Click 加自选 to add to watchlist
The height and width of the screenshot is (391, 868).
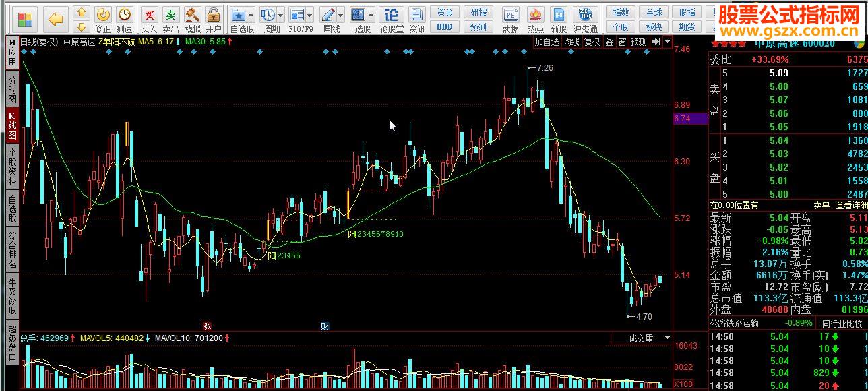tap(547, 42)
